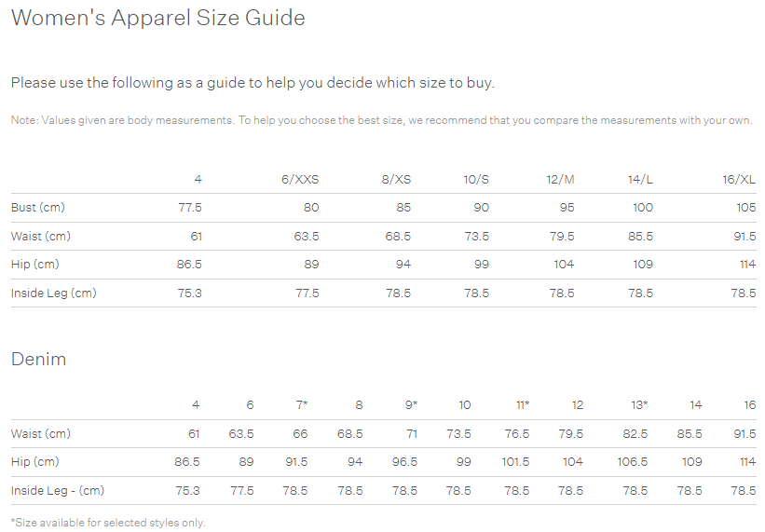Image resolution: width=765 pixels, height=532 pixels.
Task: Select the 14/L column header
Action: point(640,180)
